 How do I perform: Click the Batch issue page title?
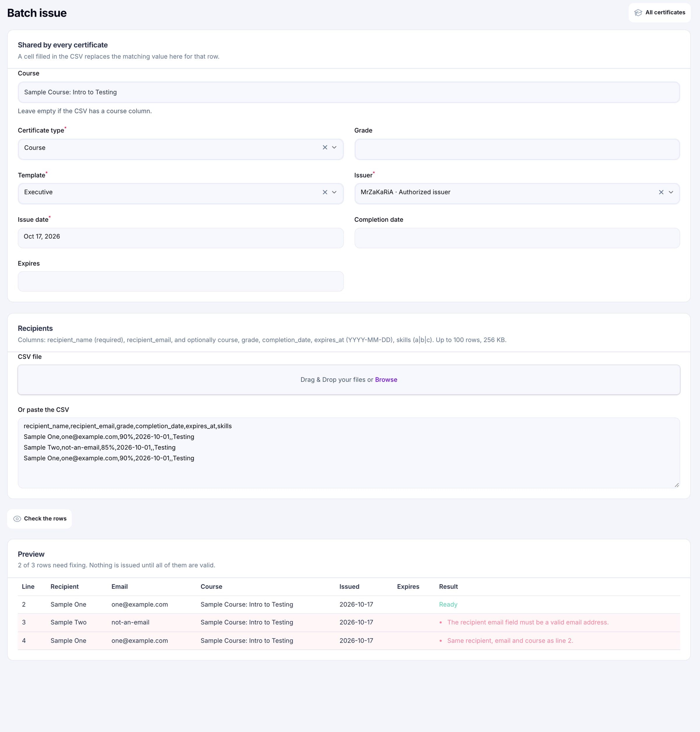point(37,13)
